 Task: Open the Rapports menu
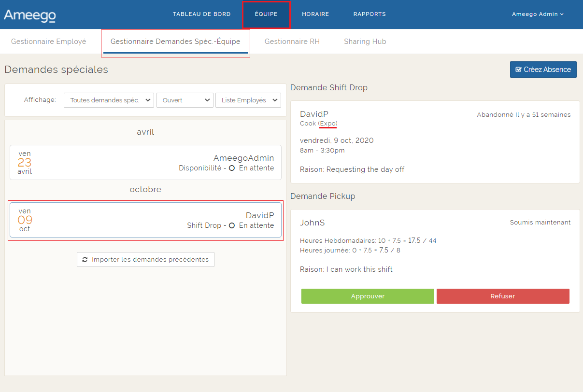point(370,14)
